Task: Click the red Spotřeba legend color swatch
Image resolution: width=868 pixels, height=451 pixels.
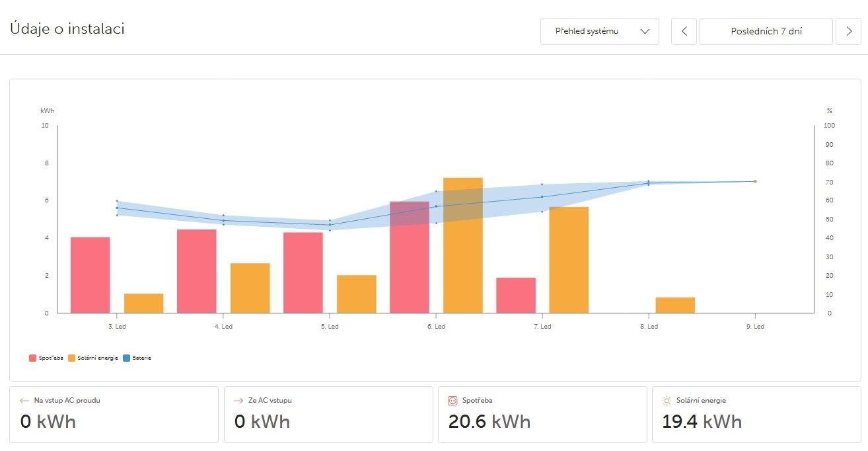Action: tap(33, 358)
